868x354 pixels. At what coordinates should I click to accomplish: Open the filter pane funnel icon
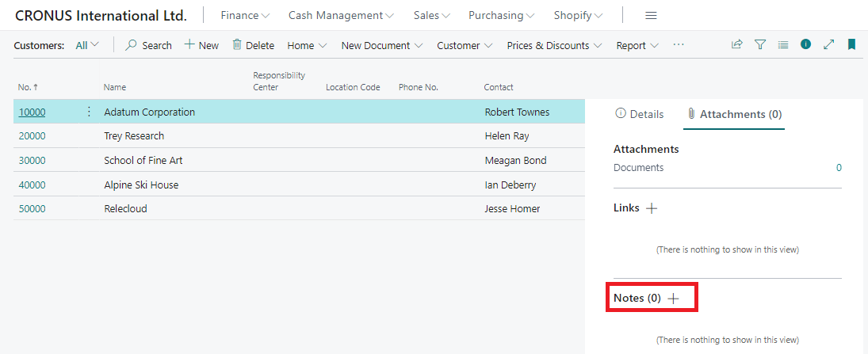[760, 45]
